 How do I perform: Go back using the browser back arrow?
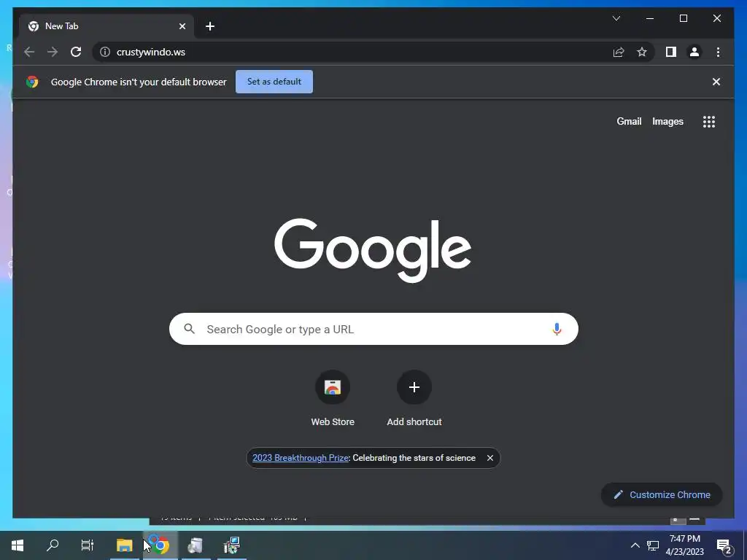click(29, 52)
